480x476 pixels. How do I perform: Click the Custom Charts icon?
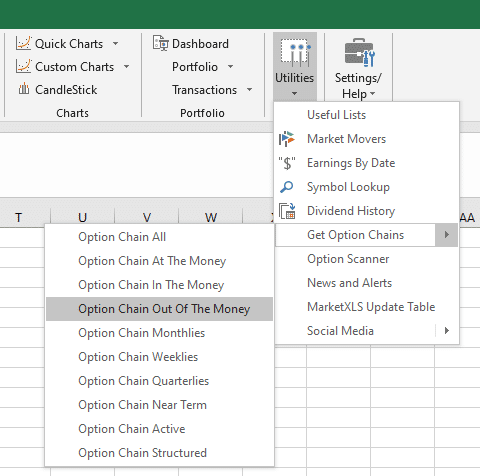(x=23, y=66)
